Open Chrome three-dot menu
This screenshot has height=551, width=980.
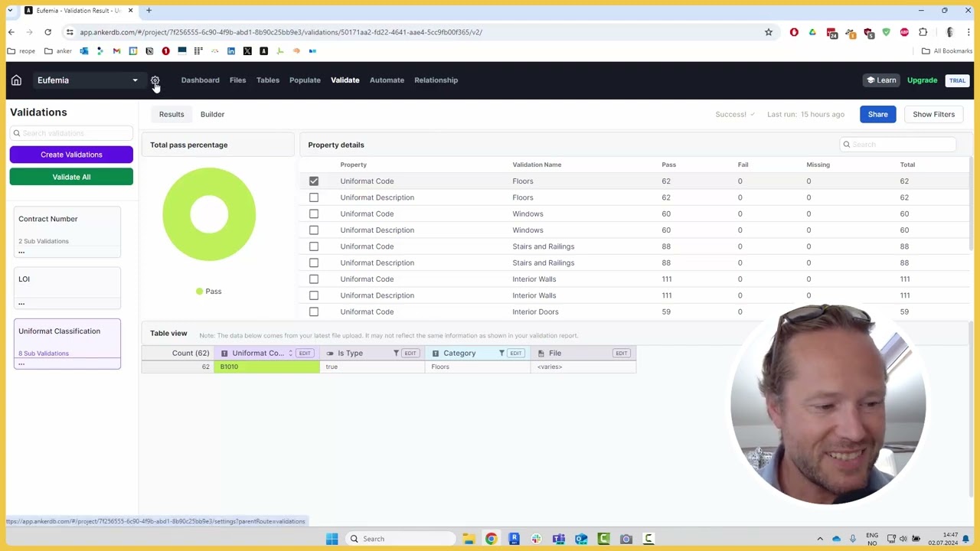tap(969, 32)
